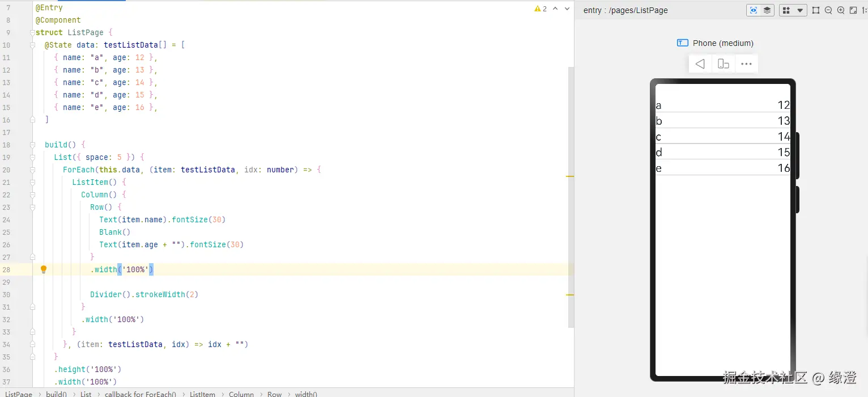Zoom out the previewer
This screenshot has height=397, width=868.
[828, 10]
